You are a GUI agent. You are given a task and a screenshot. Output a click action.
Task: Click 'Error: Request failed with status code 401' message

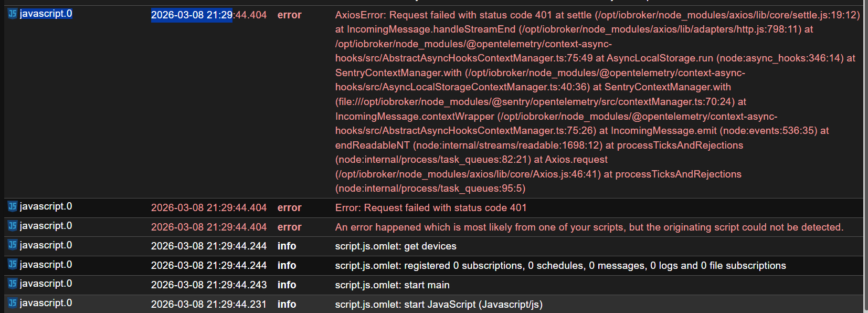coord(430,208)
